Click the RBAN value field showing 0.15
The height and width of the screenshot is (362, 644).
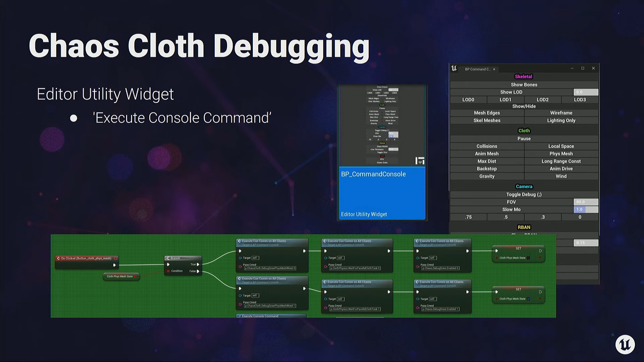(586, 242)
